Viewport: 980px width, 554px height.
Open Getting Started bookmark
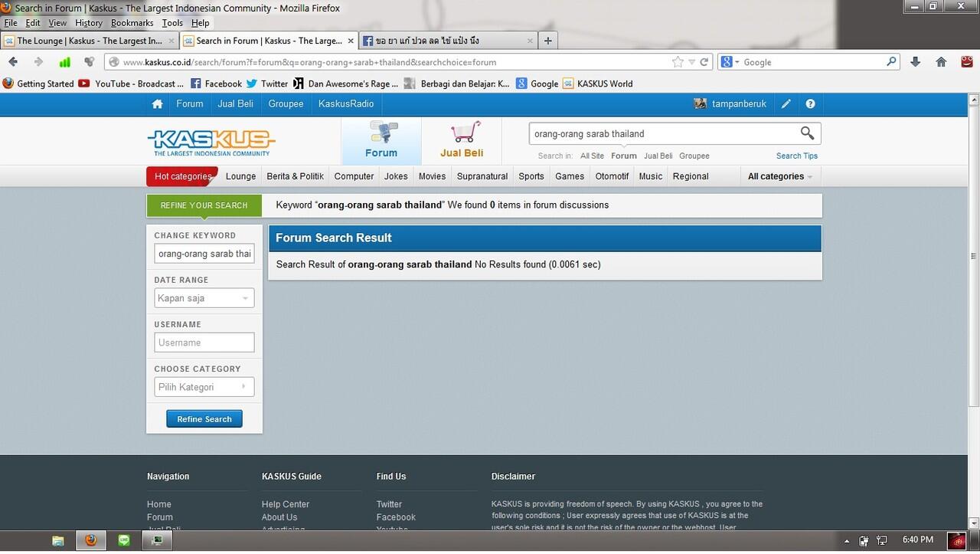[x=38, y=84]
